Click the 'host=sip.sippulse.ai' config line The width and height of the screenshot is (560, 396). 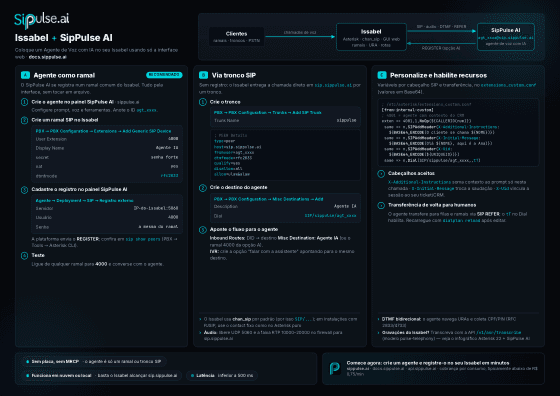(238, 147)
